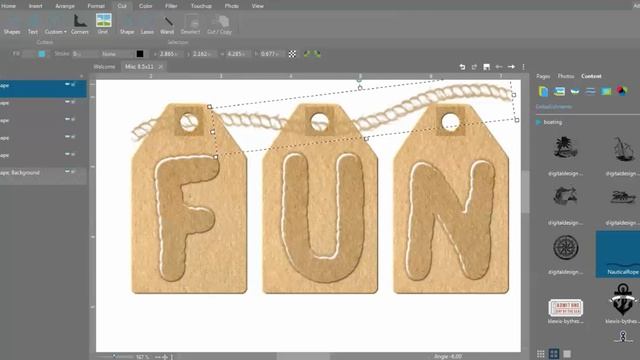640x360 pixels.
Task: Select the Corners cutter tool
Action: coord(80,24)
